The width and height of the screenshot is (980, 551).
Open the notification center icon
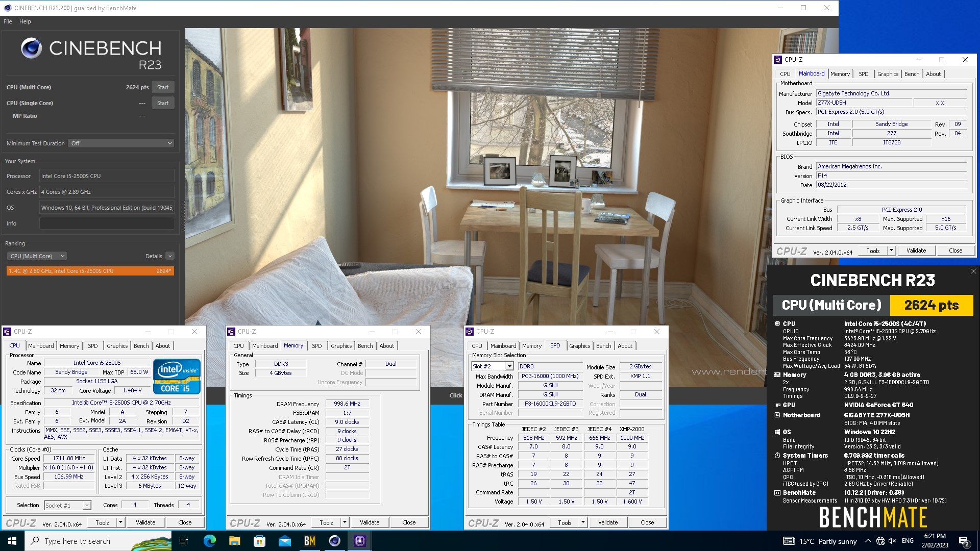[x=964, y=541]
